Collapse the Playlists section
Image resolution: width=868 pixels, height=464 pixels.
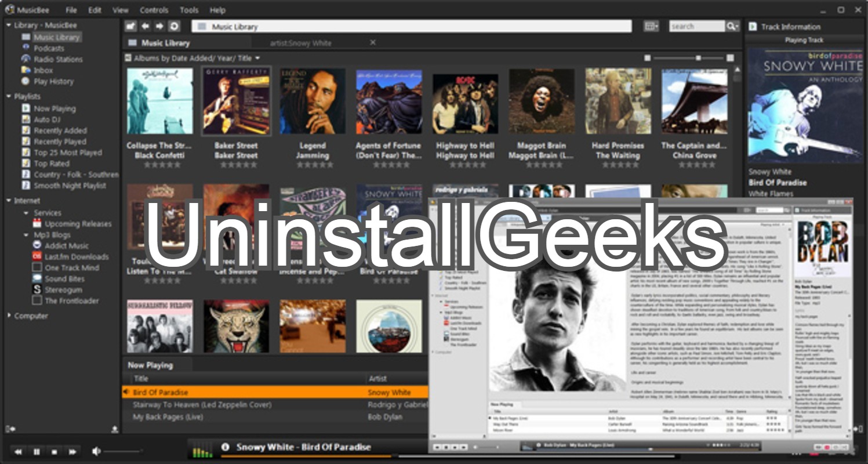(9, 96)
